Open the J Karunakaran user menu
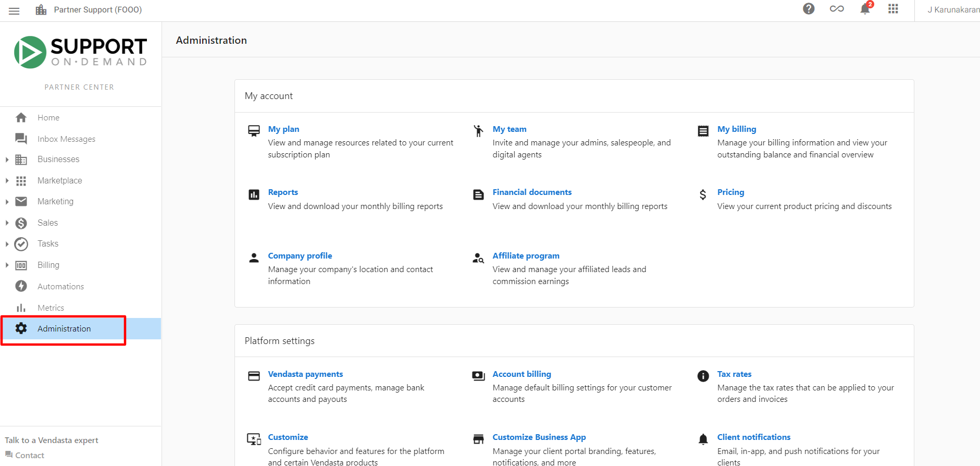Viewport: 980px width, 466px height. [x=953, y=10]
